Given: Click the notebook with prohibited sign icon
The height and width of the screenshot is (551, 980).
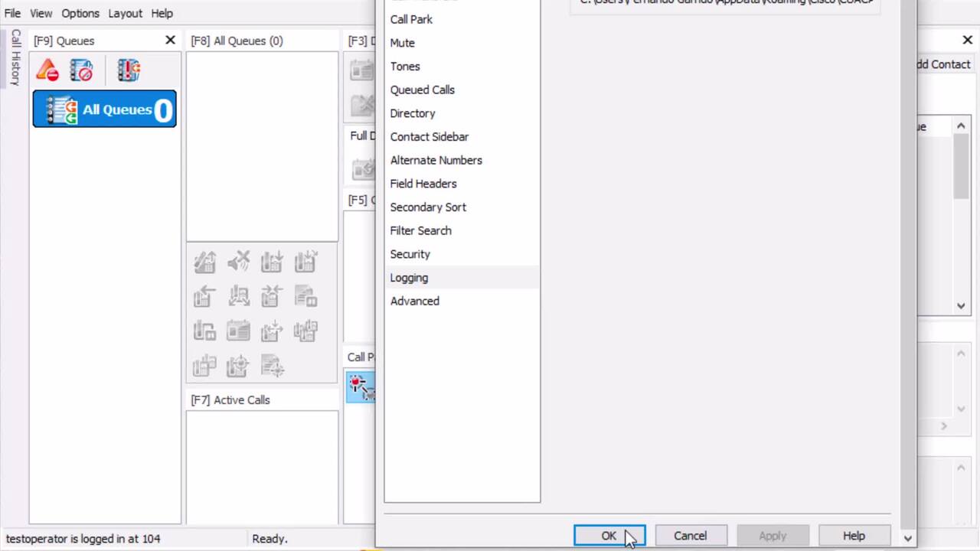Looking at the screenshot, I should click(x=81, y=70).
